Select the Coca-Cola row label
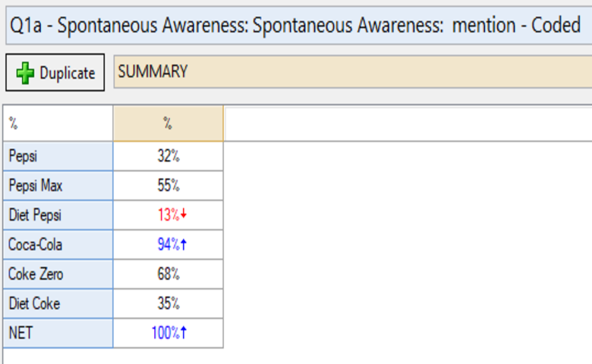The height and width of the screenshot is (364, 592). pyautogui.click(x=58, y=244)
